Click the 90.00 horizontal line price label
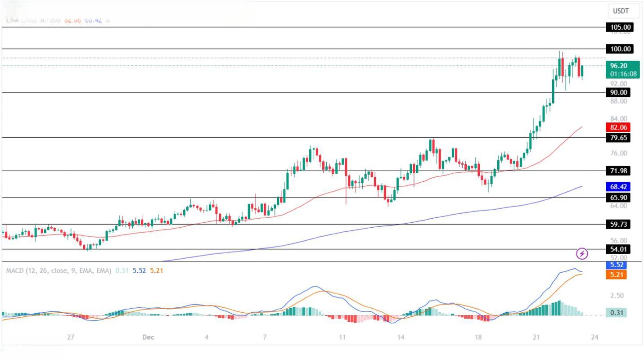The image size is (644, 360). [618, 92]
